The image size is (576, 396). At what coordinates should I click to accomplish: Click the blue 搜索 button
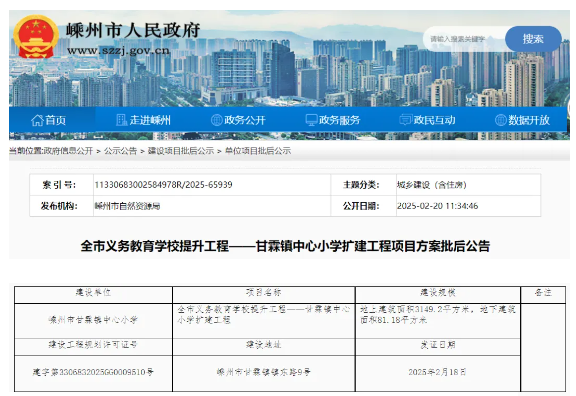(533, 39)
